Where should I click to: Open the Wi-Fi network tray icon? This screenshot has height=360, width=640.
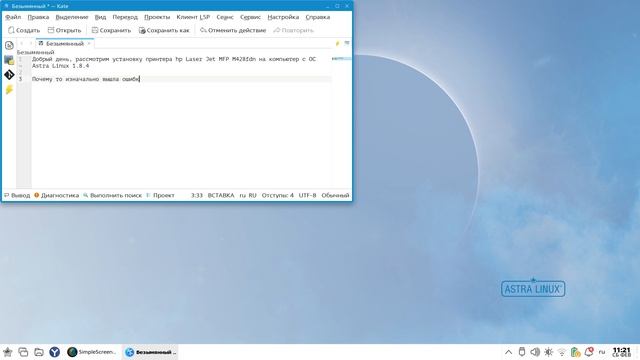(562, 352)
